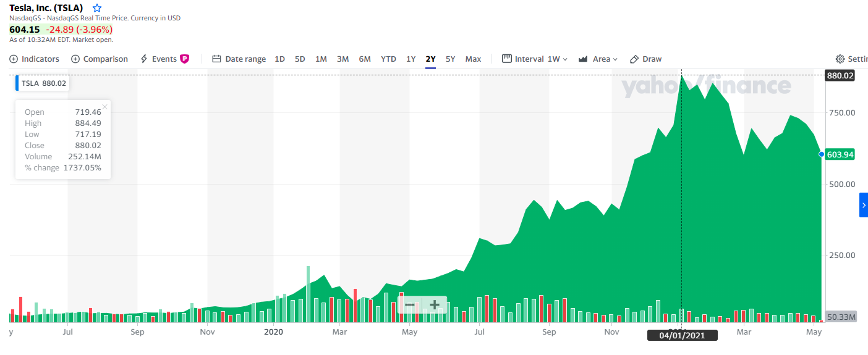This screenshot has height=355, width=868.
Task: Zoom in with the plus button
Action: point(435,305)
